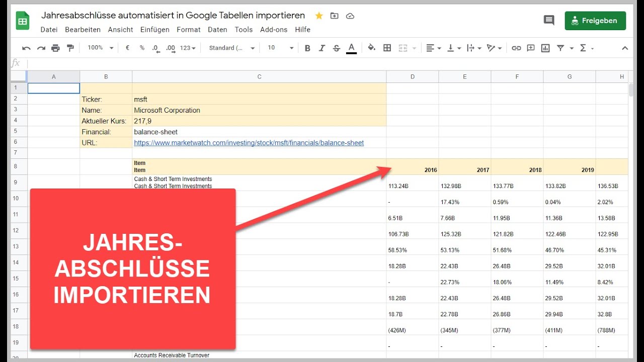Toggle italic formatting
Image resolution: width=644 pixels, height=362 pixels.
tap(322, 48)
